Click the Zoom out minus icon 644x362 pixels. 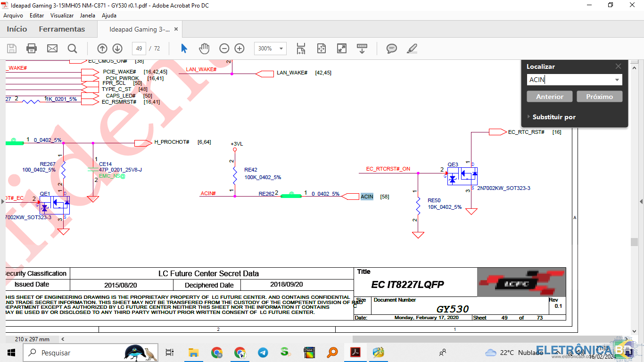pyautogui.click(x=224, y=49)
